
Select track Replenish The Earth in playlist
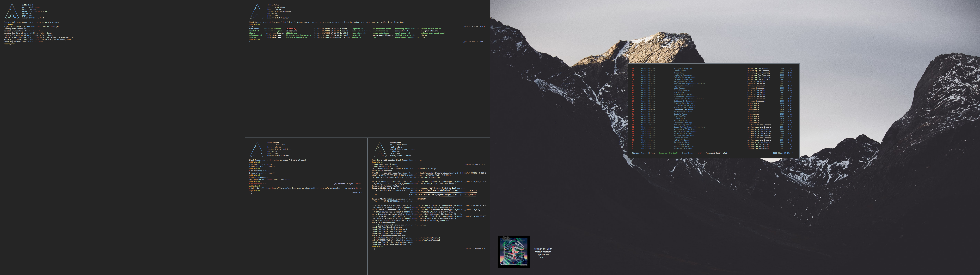(684, 110)
